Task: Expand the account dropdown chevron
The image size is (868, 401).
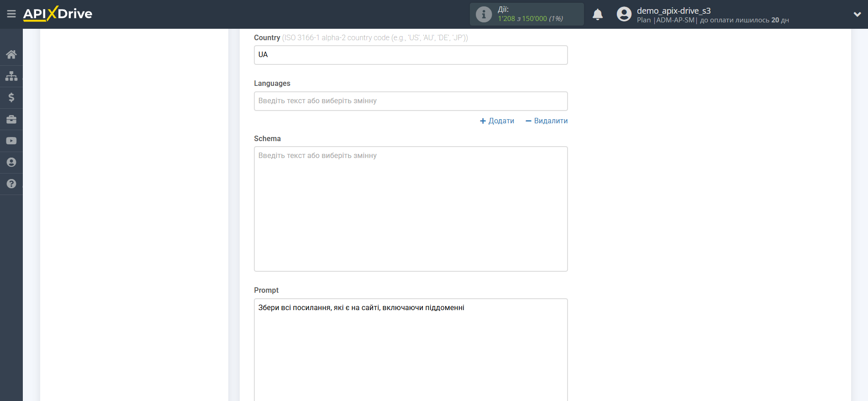Action: click(x=857, y=15)
